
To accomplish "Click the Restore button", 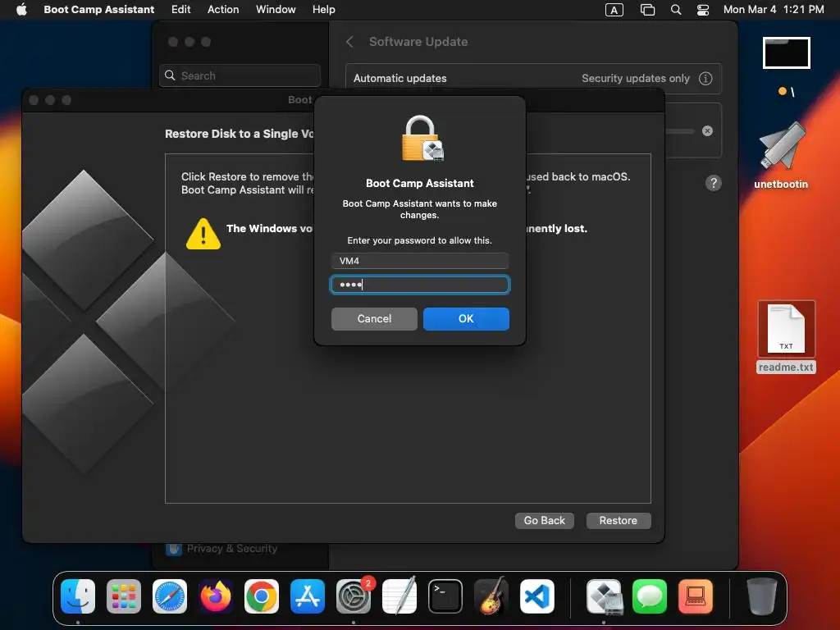I will 619,521.
